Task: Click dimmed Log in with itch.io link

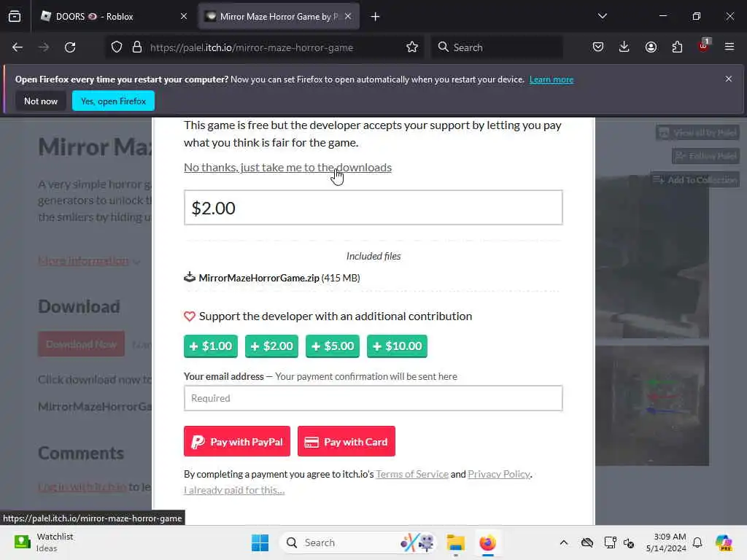Action: (82, 487)
